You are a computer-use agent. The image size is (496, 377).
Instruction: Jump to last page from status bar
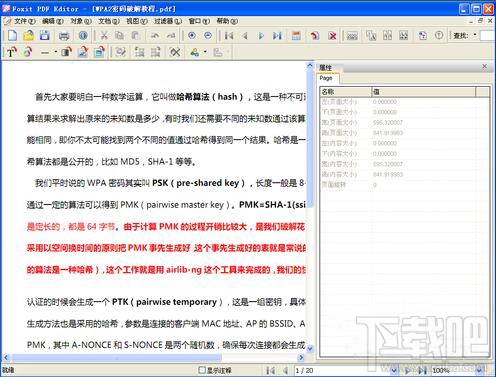pos(422,370)
